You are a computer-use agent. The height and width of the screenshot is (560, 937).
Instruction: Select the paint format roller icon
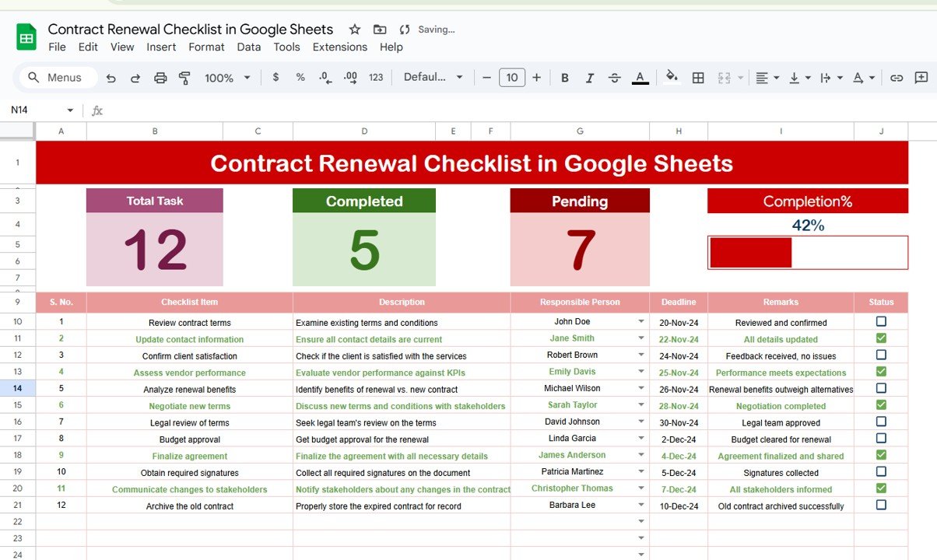184,78
